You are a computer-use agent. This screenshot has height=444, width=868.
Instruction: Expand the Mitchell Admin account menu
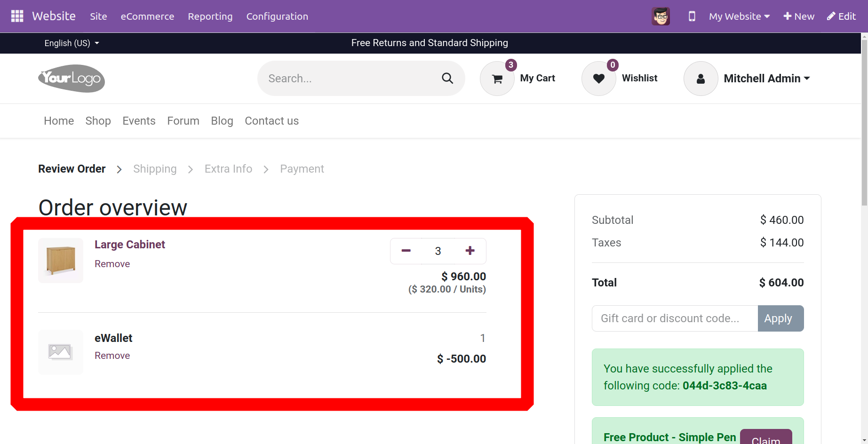[767, 79]
